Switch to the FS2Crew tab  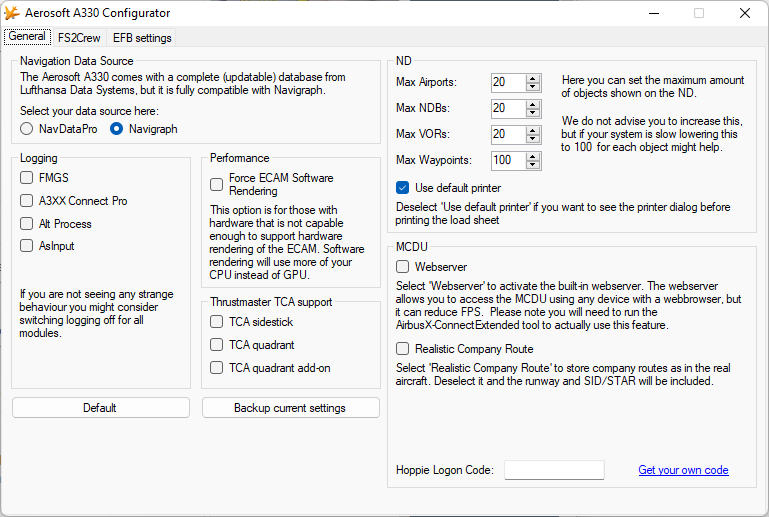coord(79,38)
